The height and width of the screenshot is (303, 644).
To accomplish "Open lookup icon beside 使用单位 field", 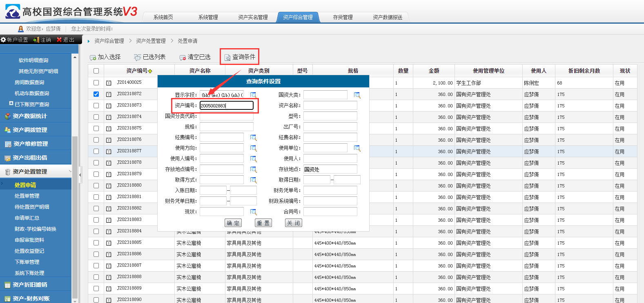I will [x=357, y=148].
